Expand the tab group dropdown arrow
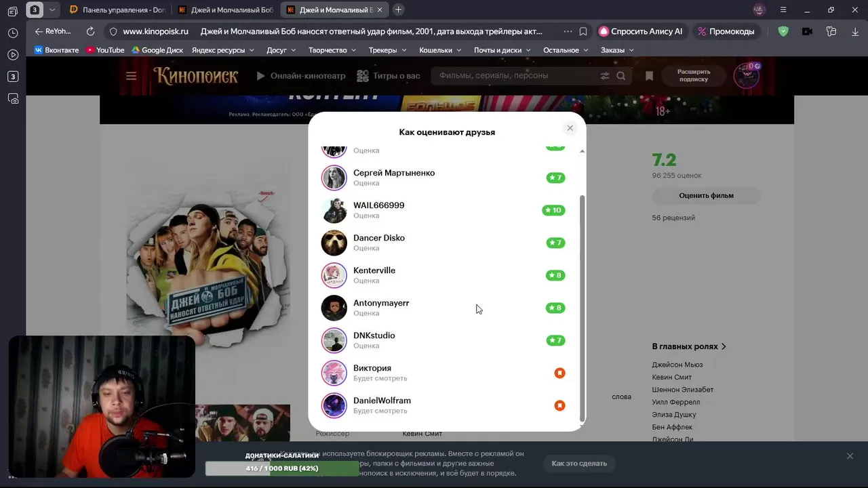Viewport: 868px width, 488px height. pyautogui.click(x=52, y=10)
